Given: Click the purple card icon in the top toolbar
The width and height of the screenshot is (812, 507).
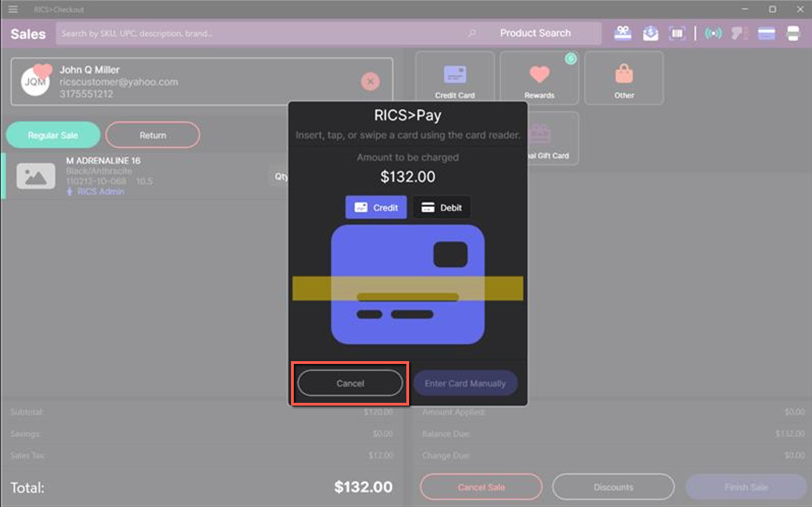Looking at the screenshot, I should [766, 33].
